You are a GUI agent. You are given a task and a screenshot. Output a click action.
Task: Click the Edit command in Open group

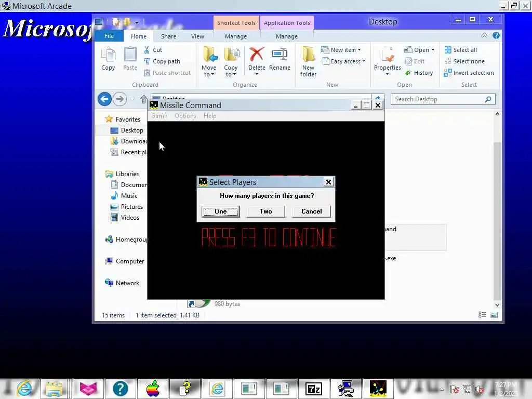(415, 61)
